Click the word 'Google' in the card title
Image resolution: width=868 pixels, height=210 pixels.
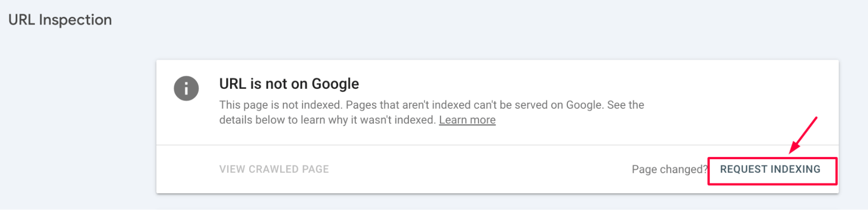[335, 83]
